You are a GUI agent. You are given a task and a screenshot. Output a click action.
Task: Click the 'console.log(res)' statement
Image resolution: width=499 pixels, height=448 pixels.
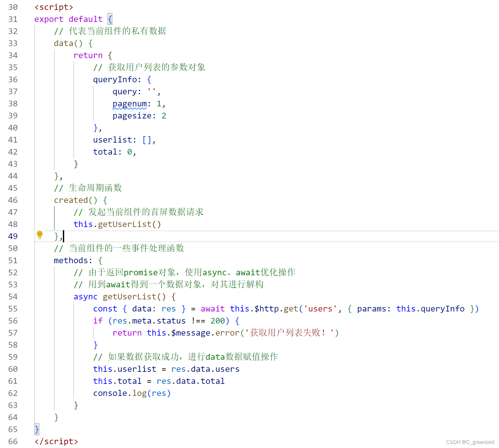click(x=132, y=393)
